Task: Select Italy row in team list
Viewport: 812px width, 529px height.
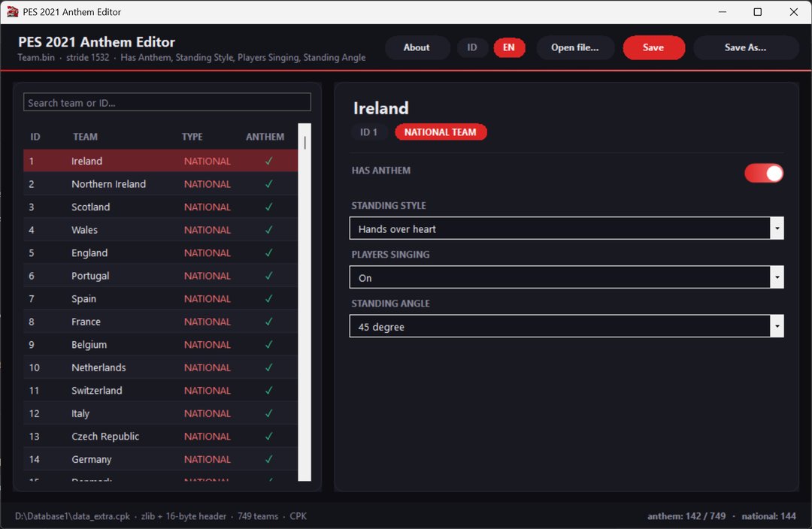Action: click(x=161, y=413)
